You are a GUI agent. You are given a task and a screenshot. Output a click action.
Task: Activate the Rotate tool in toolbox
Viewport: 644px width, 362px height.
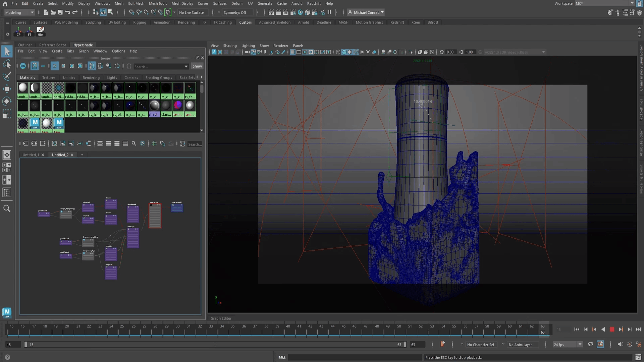7,101
